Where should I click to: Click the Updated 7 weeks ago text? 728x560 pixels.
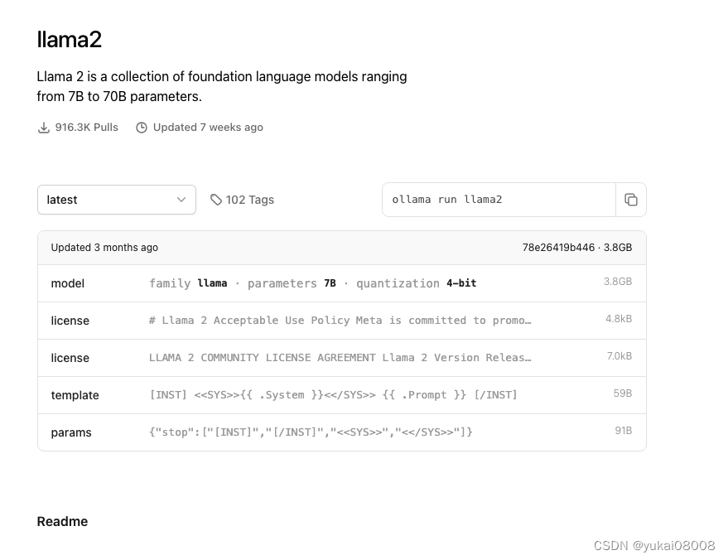coord(208,128)
